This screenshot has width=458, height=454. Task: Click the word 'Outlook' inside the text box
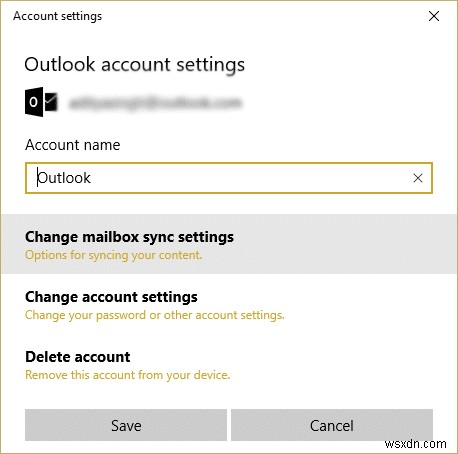click(64, 178)
